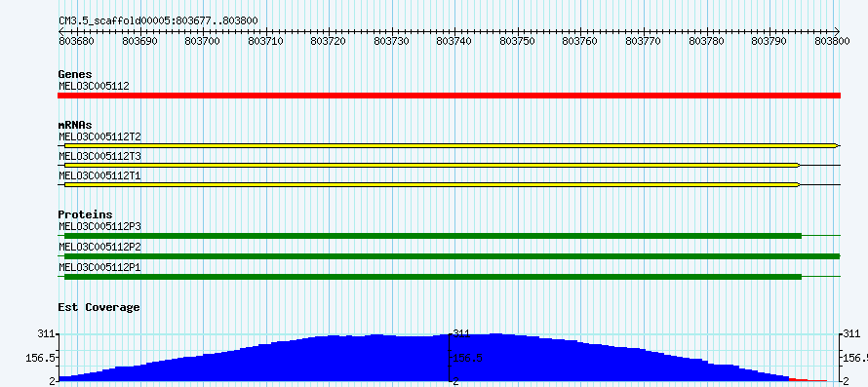Click the center 156.5 scale label
Viewport: 868px width, 387px height.
(x=468, y=358)
